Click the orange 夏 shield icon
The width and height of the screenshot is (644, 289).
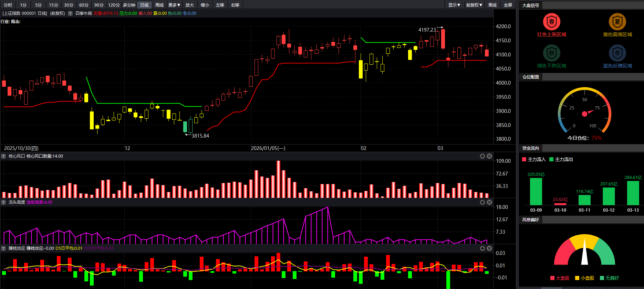tap(617, 22)
